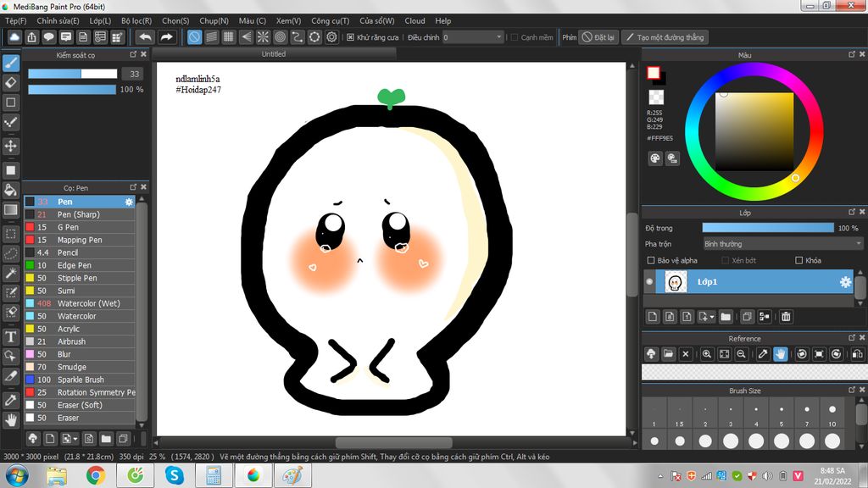Toggle the Khử răng cưa checkbox
Image resolution: width=868 pixels, height=488 pixels.
351,37
